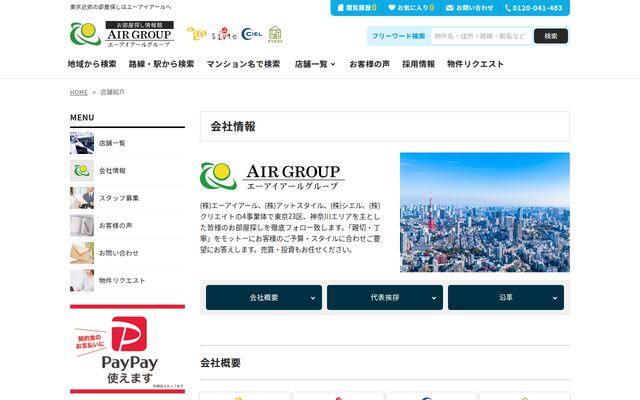This screenshot has width=640, height=400.
Task: Click 物件リクエスト sidebar thumbnail
Action: pyautogui.click(x=82, y=280)
